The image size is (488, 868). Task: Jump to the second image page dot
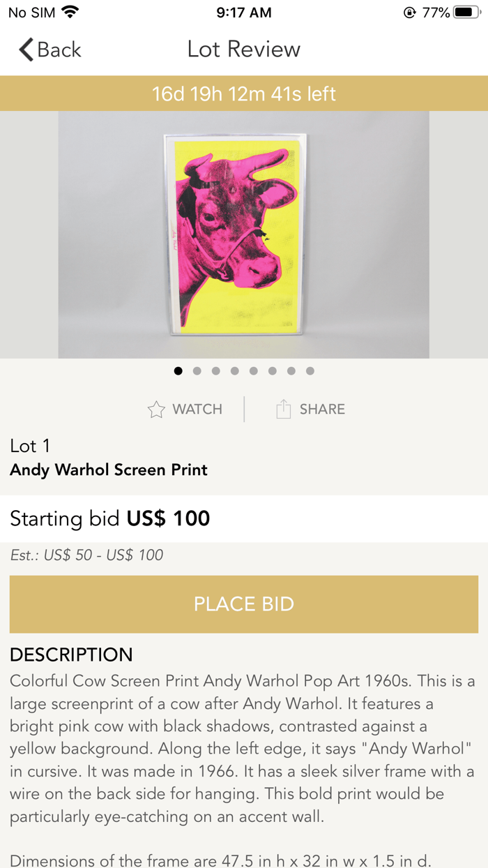pyautogui.click(x=197, y=371)
